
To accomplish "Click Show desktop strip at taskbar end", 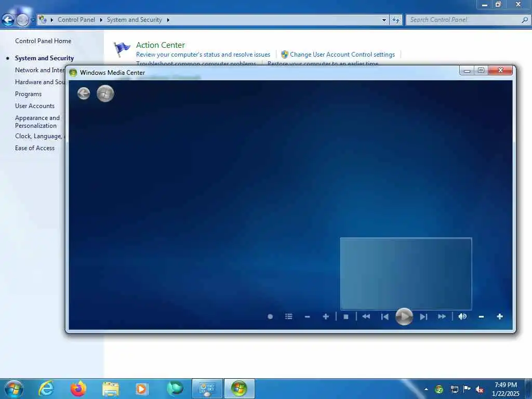I will [528, 389].
